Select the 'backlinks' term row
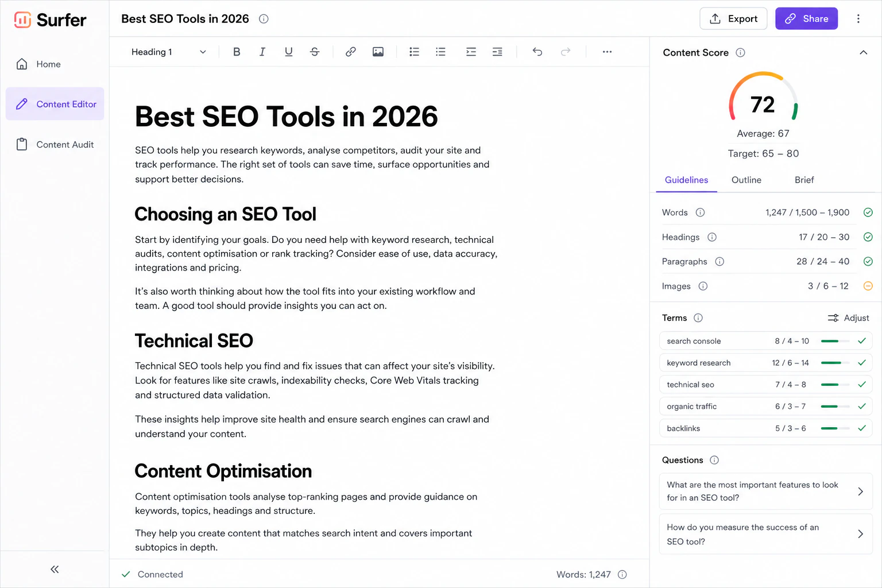 coord(765,428)
